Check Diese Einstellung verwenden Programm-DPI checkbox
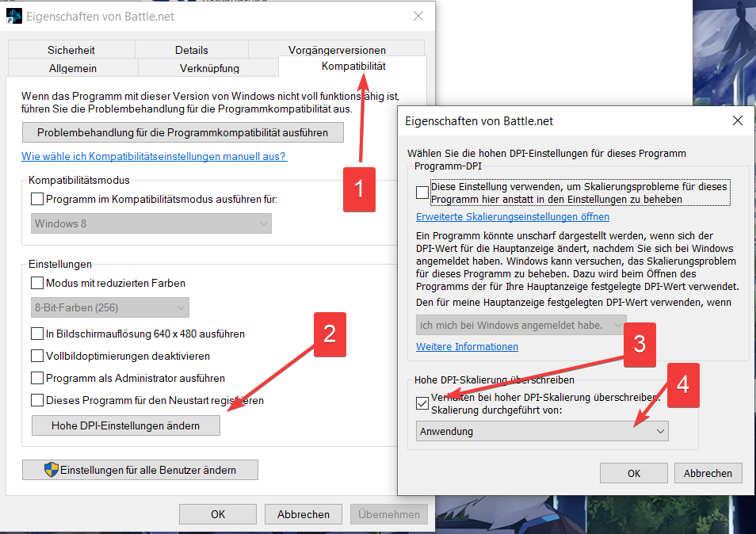The width and height of the screenshot is (756, 534). pos(422,193)
